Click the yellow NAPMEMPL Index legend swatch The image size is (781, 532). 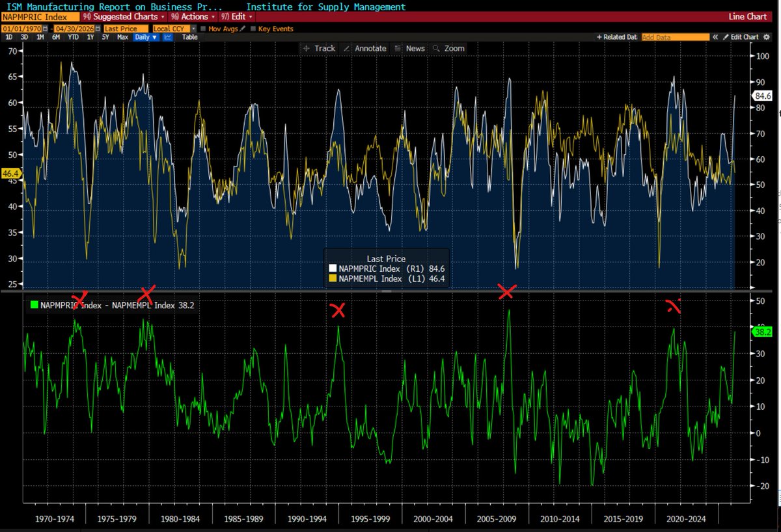coord(333,278)
